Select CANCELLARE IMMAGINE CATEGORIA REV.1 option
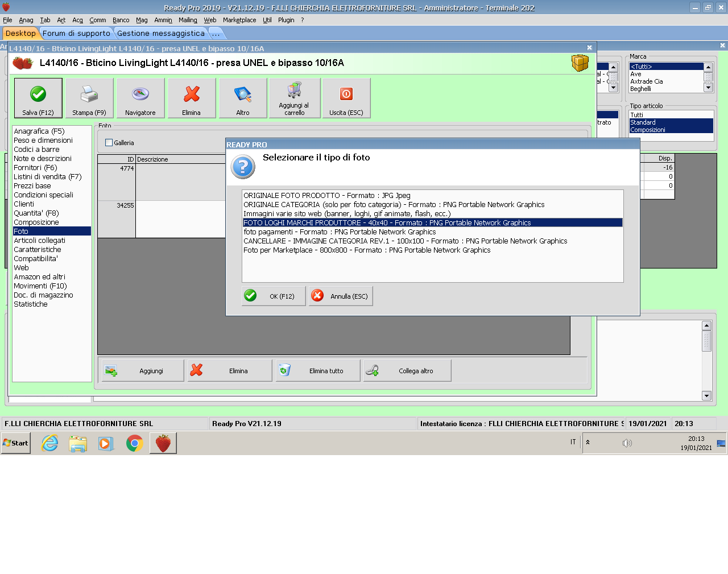The image size is (728, 574). pos(432,241)
